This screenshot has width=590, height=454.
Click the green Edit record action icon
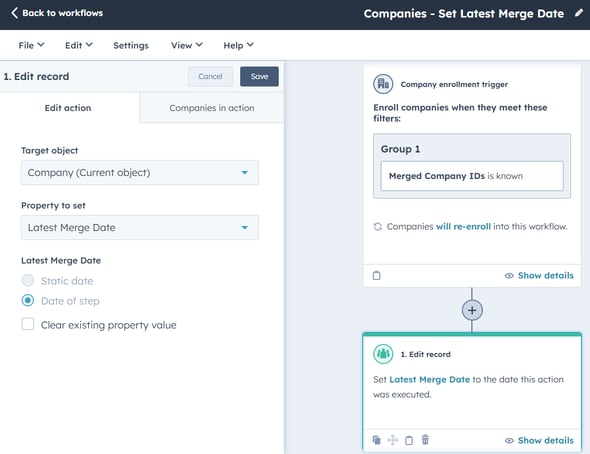coord(383,354)
